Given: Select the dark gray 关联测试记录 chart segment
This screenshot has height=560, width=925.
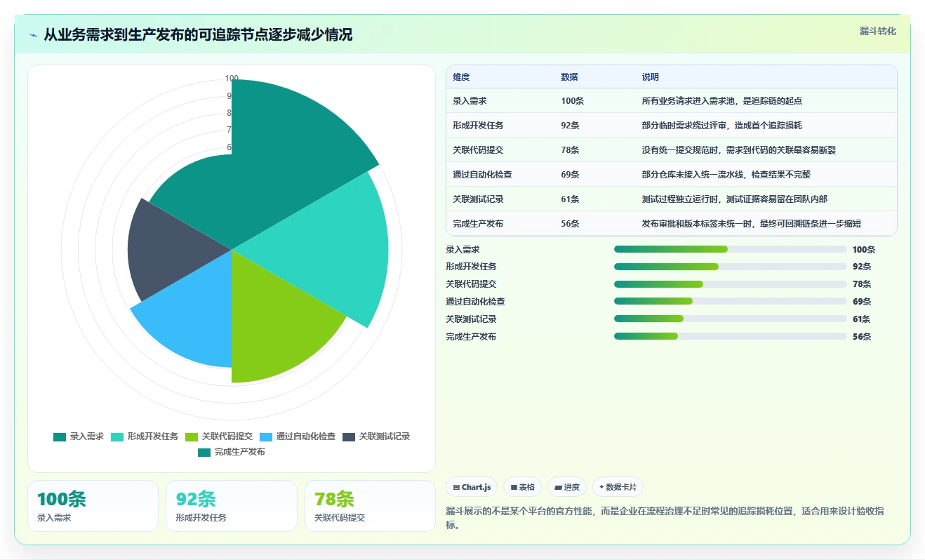Looking at the screenshot, I should [172, 249].
